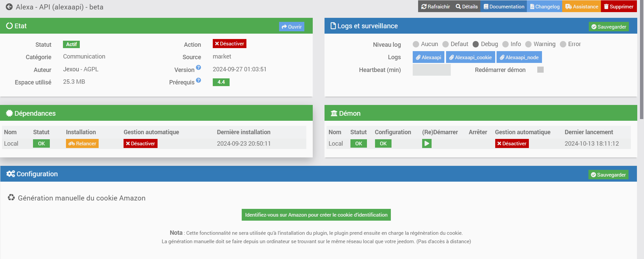The height and width of the screenshot is (259, 644).
Task: Open the Détails search button
Action: [467, 6]
